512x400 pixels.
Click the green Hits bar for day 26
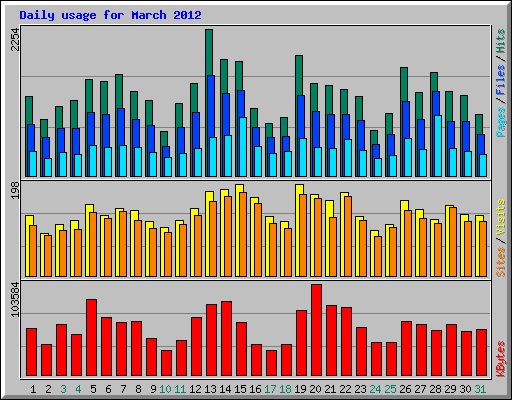click(x=404, y=84)
